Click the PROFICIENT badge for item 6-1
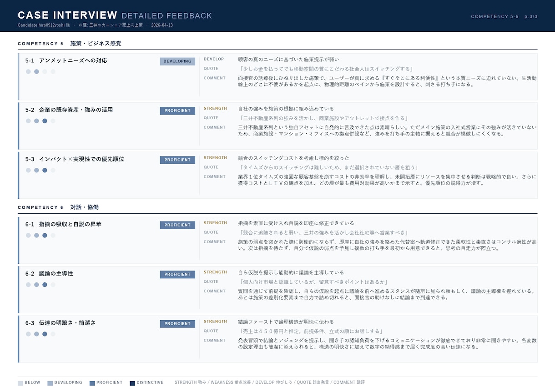 (177, 225)
